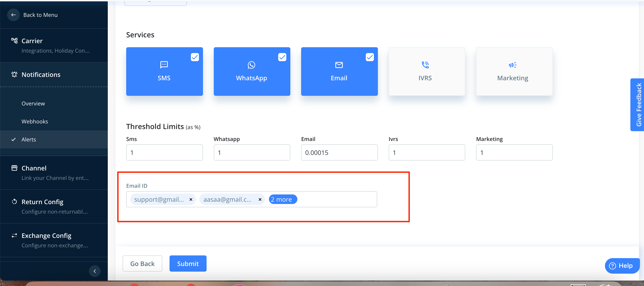This screenshot has height=286, width=644.
Task: Open the Webhooks menu item
Action: pos(35,121)
